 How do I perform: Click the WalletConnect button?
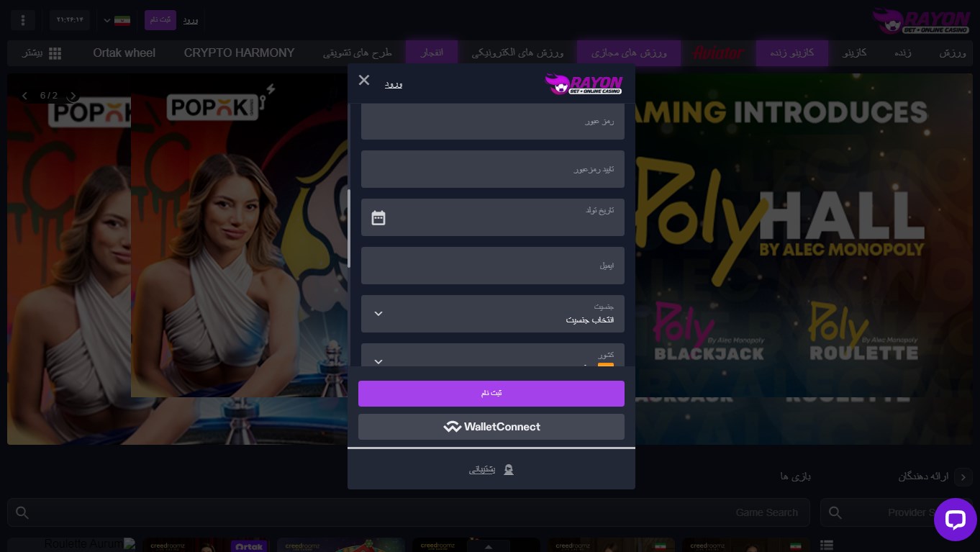pos(491,427)
